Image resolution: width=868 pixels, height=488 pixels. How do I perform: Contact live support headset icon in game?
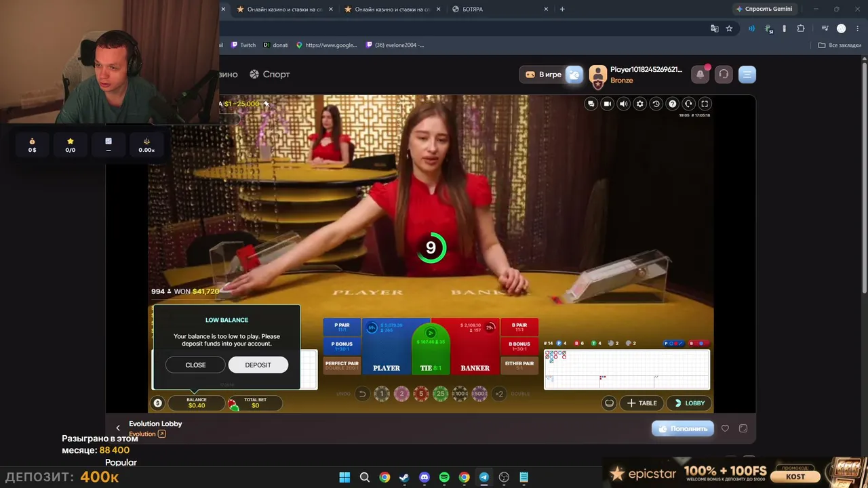(x=689, y=104)
